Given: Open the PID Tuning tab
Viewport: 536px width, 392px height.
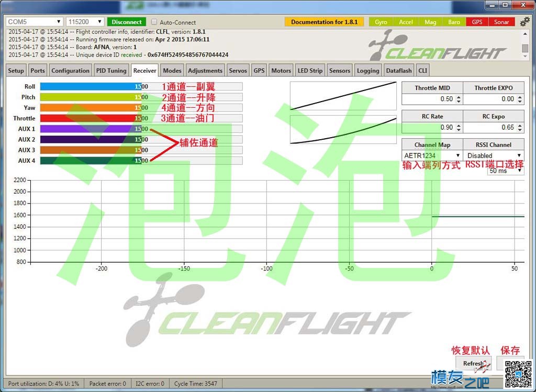Looking at the screenshot, I should [x=111, y=71].
